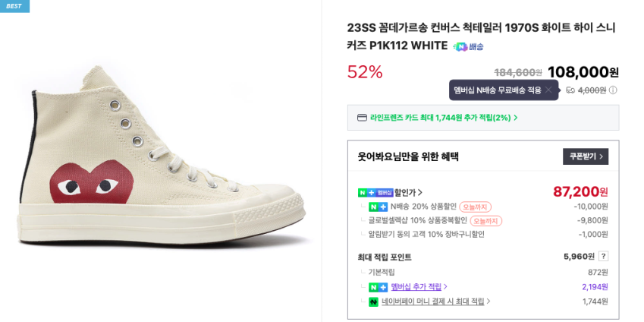This screenshot has height=322, width=644.
Task: Click the N+ icon beside 멤버십 추가 적립
Action: pyautogui.click(x=378, y=287)
